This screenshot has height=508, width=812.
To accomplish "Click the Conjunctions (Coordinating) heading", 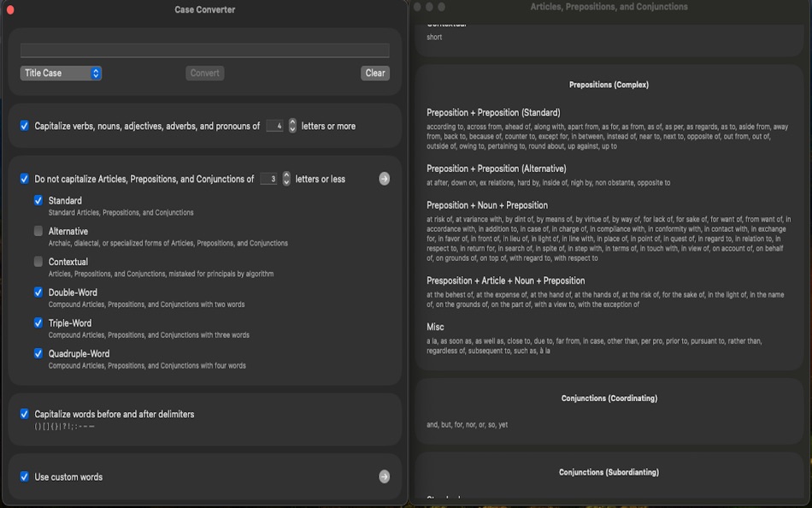I will pyautogui.click(x=609, y=399).
